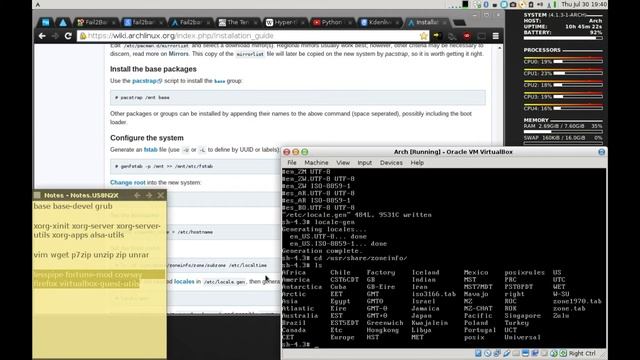The height and width of the screenshot is (360, 640).
Task: Click the VirtualBox mouse integration status icon
Action: pyautogui.click(x=554, y=353)
